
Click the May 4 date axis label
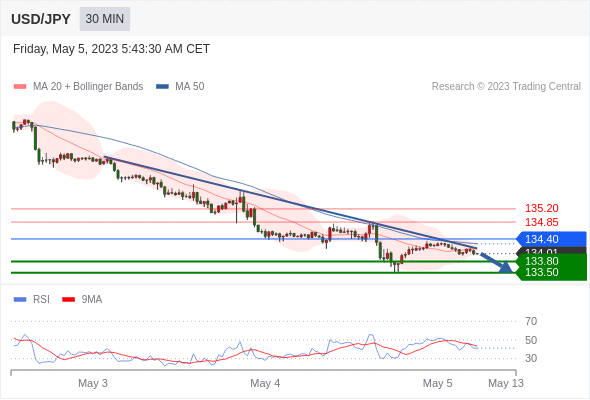(x=265, y=383)
